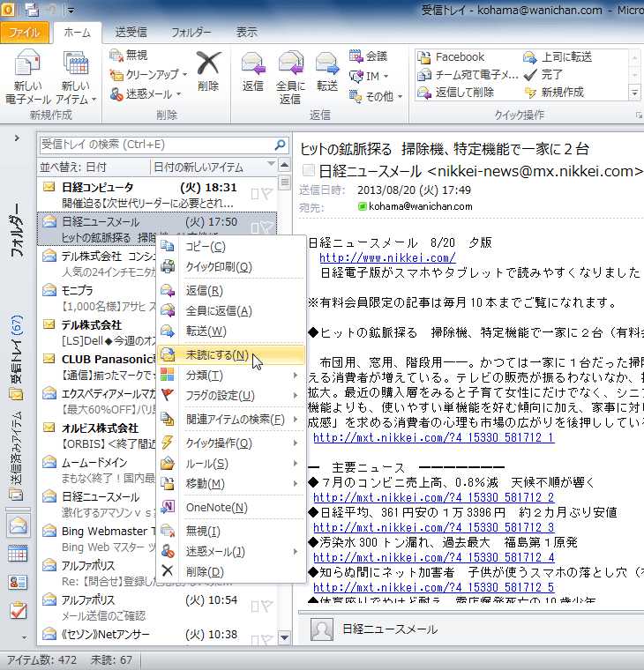Expand the 迷惑メール ribbon dropdown
644x670 pixels.
[x=178, y=94]
